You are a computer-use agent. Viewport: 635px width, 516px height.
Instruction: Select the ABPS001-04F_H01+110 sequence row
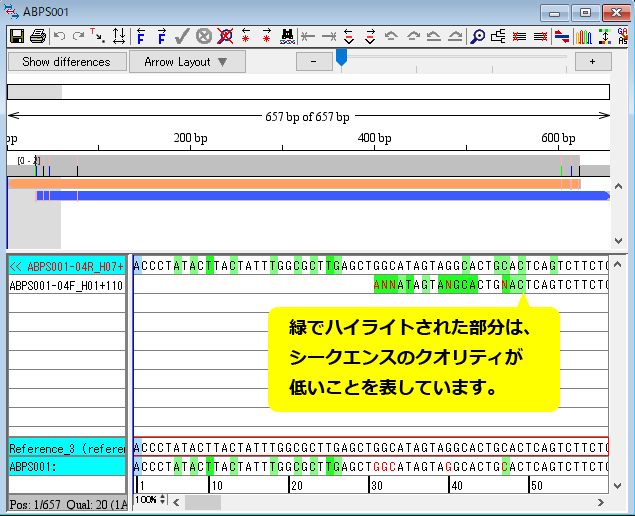(x=66, y=285)
